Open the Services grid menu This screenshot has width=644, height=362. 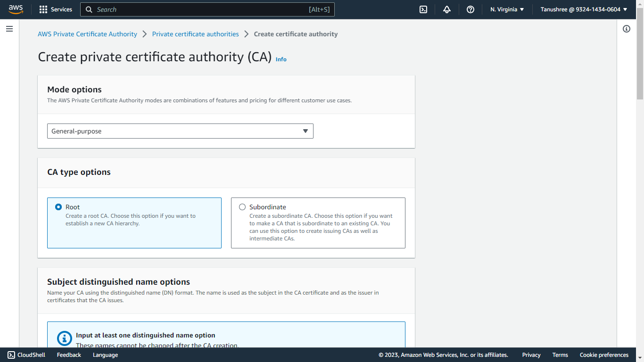point(43,9)
